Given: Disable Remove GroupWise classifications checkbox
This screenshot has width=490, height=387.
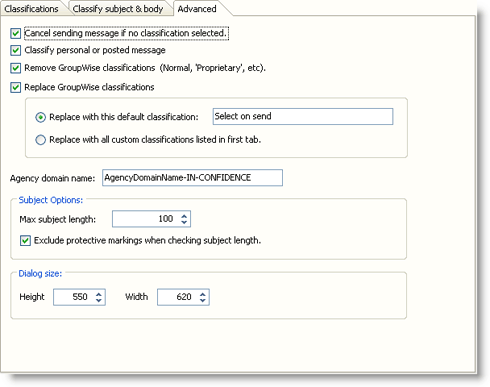Looking at the screenshot, I should [15, 68].
